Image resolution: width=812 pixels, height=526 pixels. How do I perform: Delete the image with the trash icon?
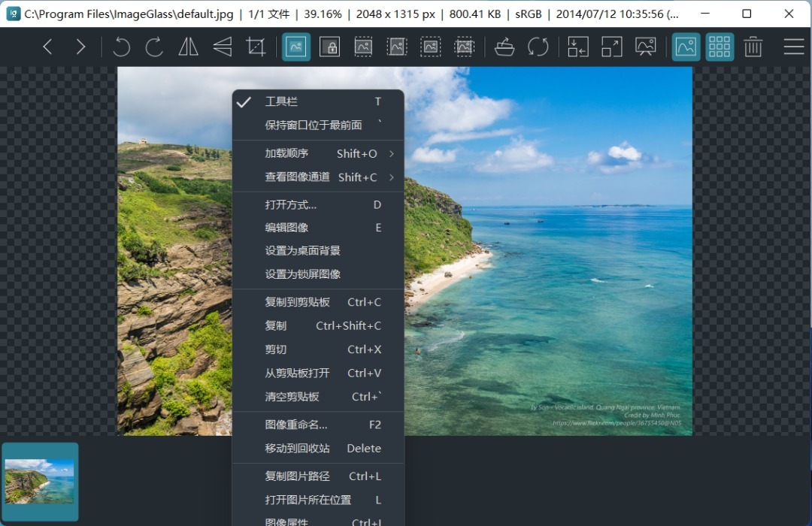coord(753,47)
